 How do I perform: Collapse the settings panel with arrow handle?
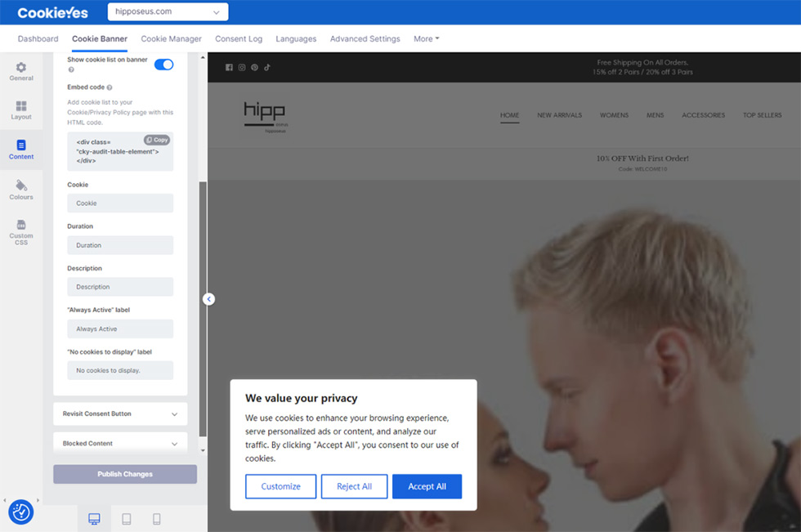coord(208,299)
